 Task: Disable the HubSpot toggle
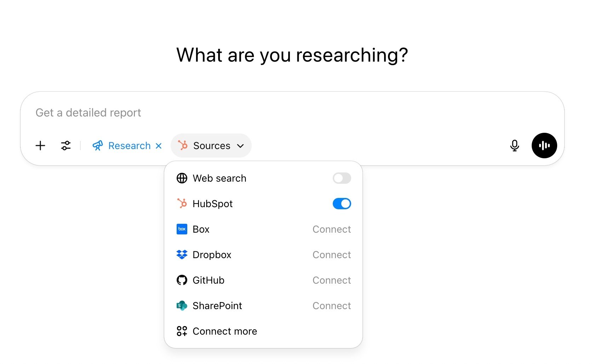(x=341, y=204)
